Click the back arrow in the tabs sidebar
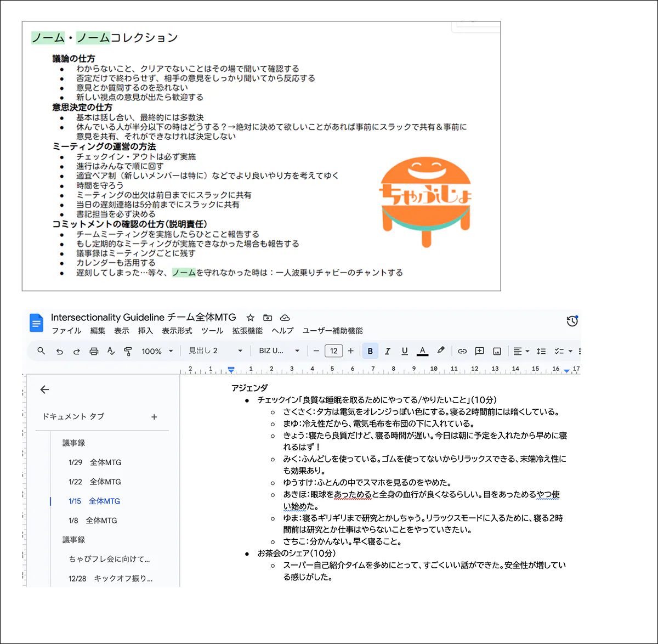The width and height of the screenshot is (658, 644). 45,389
